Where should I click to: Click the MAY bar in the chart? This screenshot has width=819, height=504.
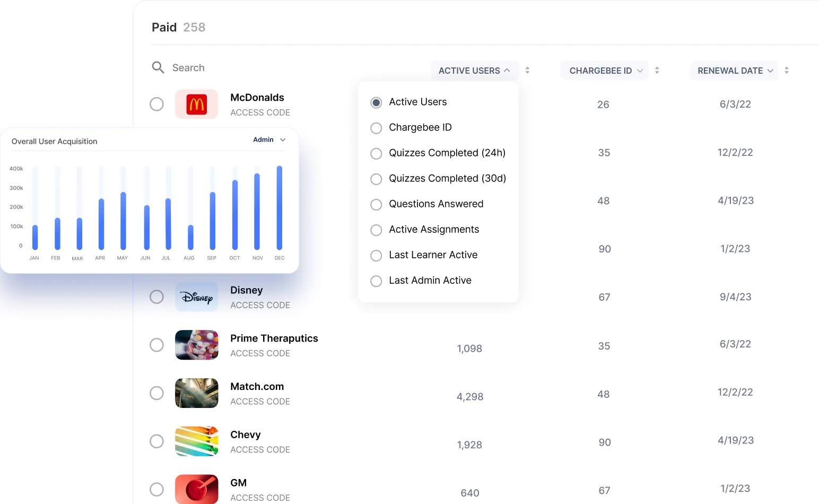[123, 221]
